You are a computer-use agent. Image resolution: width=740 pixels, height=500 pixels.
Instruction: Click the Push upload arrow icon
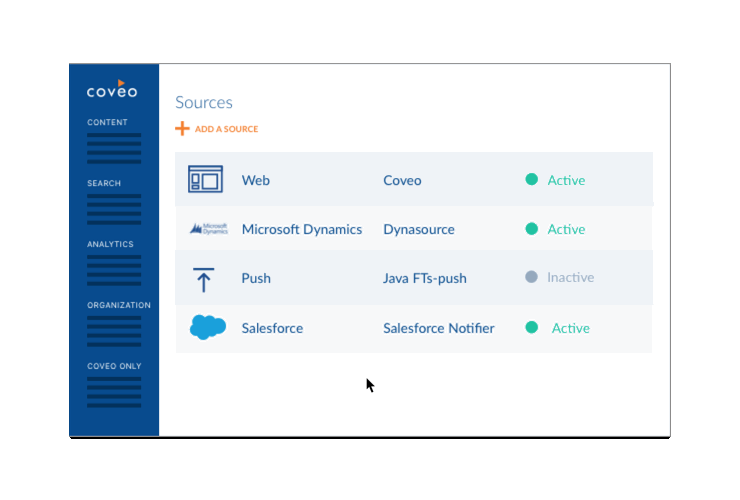pos(204,279)
